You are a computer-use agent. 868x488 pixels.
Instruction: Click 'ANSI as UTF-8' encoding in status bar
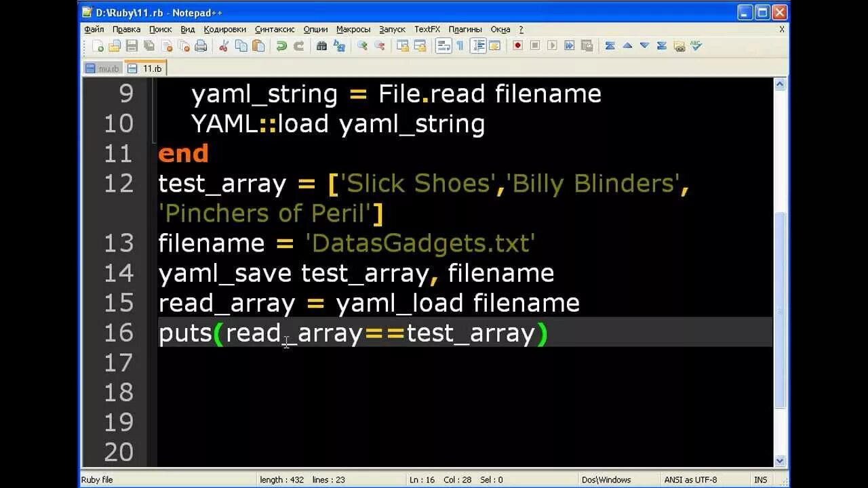click(x=690, y=480)
